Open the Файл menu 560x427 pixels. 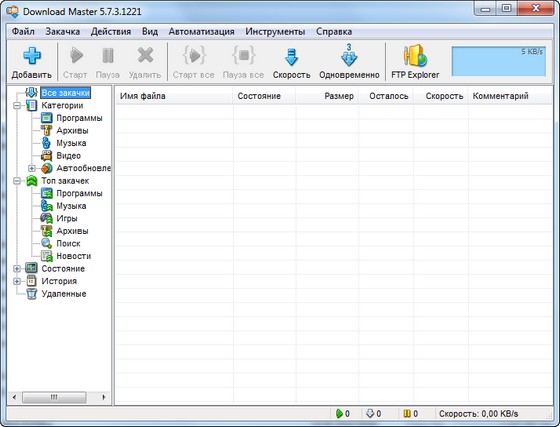coord(23,31)
